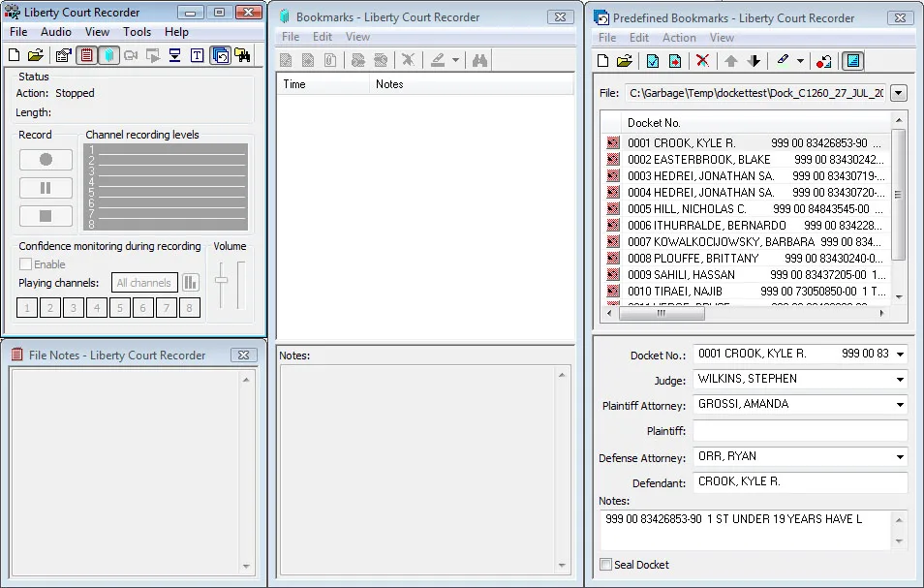Toggle the stacked windows restore icon
The width and height of the screenshot is (924, 588).
pyautogui.click(x=221, y=55)
